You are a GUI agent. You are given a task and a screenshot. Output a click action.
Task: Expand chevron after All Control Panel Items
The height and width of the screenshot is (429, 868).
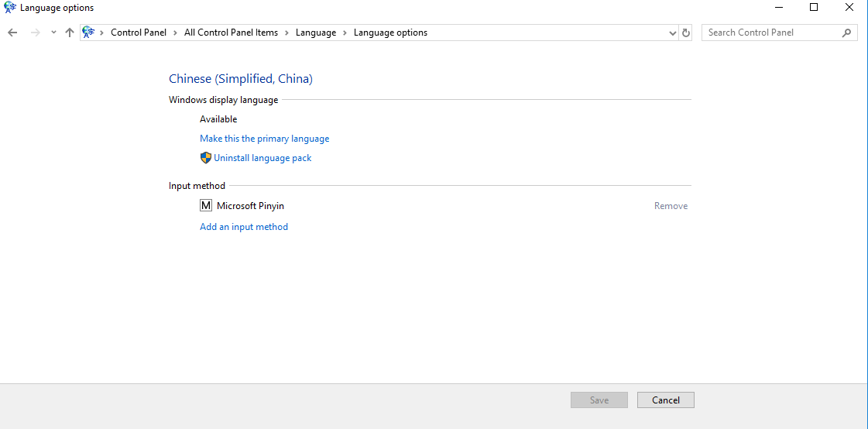(x=286, y=33)
